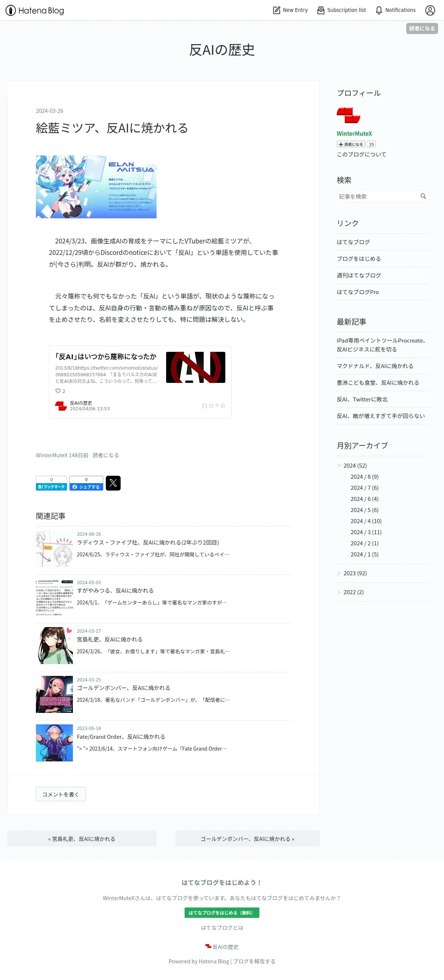This screenshot has height=980, width=444.
Task: Open recent post マクドナルド、反AIに焼かれる
Action: tap(375, 366)
